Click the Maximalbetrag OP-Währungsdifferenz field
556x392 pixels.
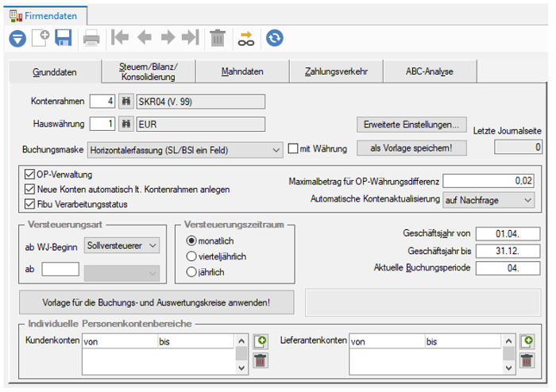click(488, 181)
